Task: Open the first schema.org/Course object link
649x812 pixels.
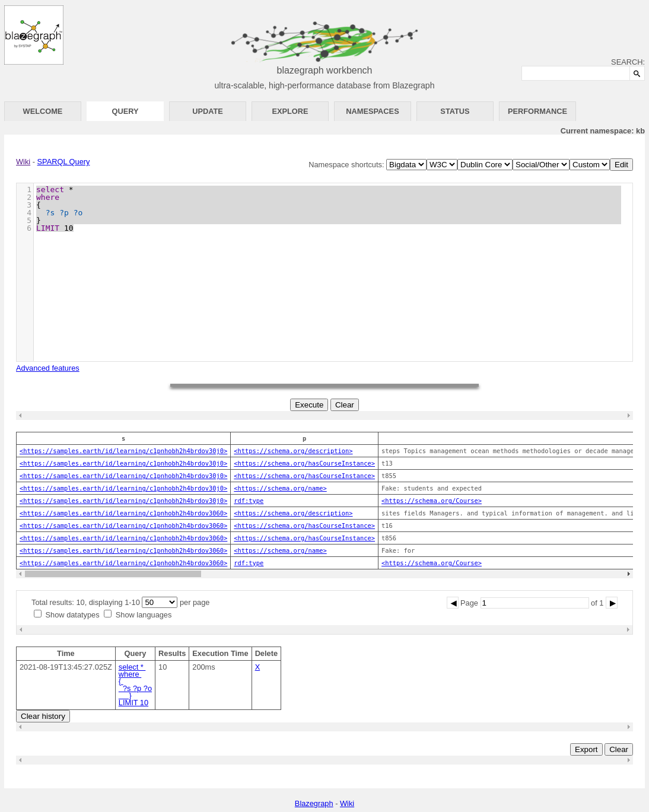Action: click(431, 501)
